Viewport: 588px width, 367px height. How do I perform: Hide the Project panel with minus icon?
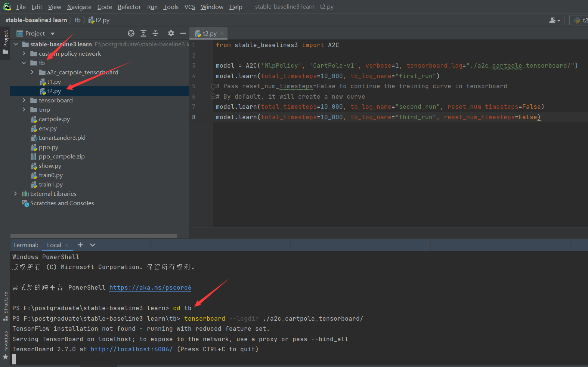[x=183, y=34]
